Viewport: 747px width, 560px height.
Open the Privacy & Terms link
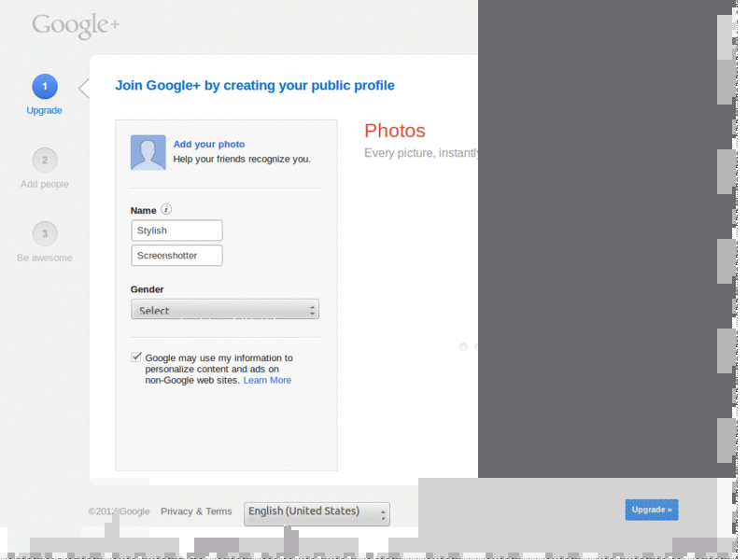(x=196, y=511)
